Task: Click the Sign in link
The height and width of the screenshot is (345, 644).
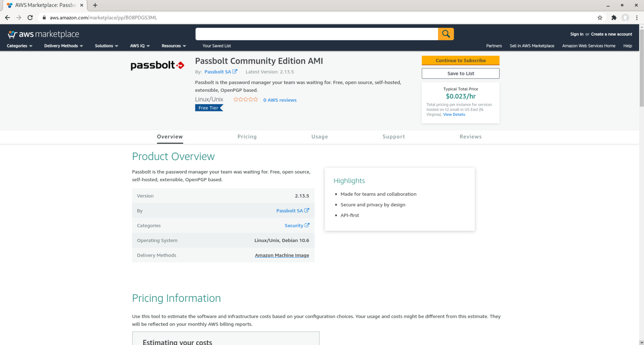Action: (x=577, y=34)
